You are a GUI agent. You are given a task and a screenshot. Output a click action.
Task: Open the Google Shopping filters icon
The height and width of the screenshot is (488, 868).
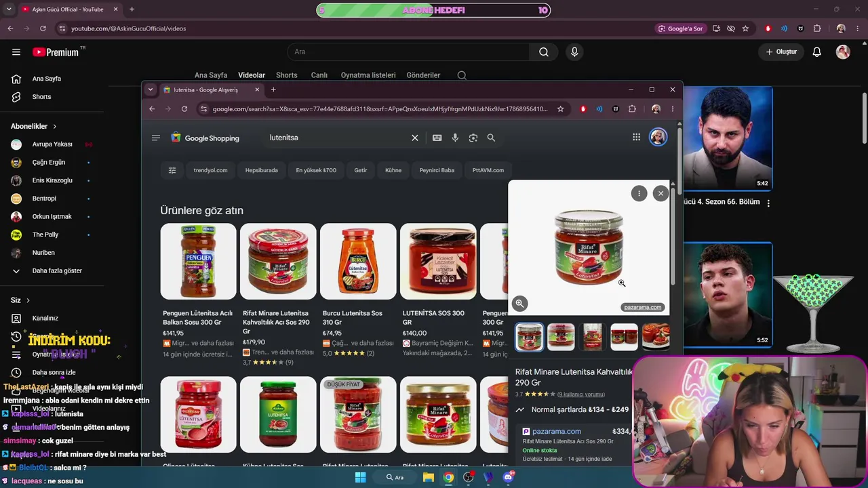pos(172,170)
